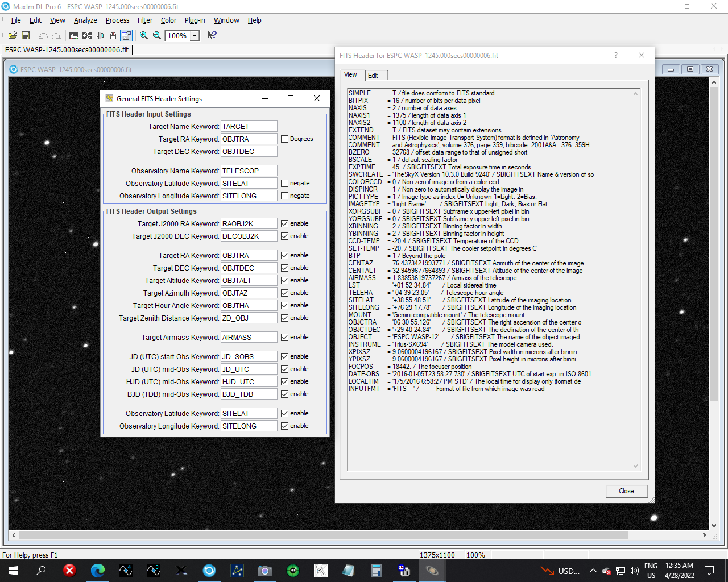The width and height of the screenshot is (728, 582).
Task: Uncheck enable for Target Airmass Keyword
Action: (285, 337)
